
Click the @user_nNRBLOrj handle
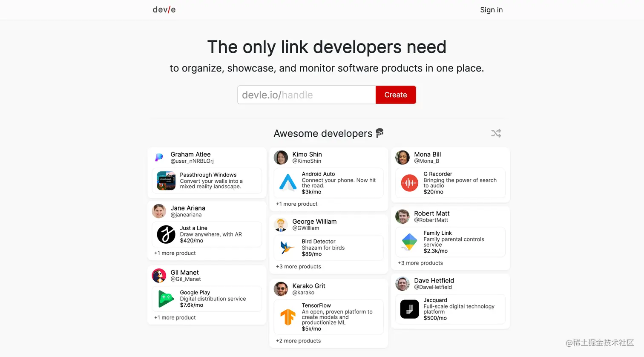[x=192, y=161]
